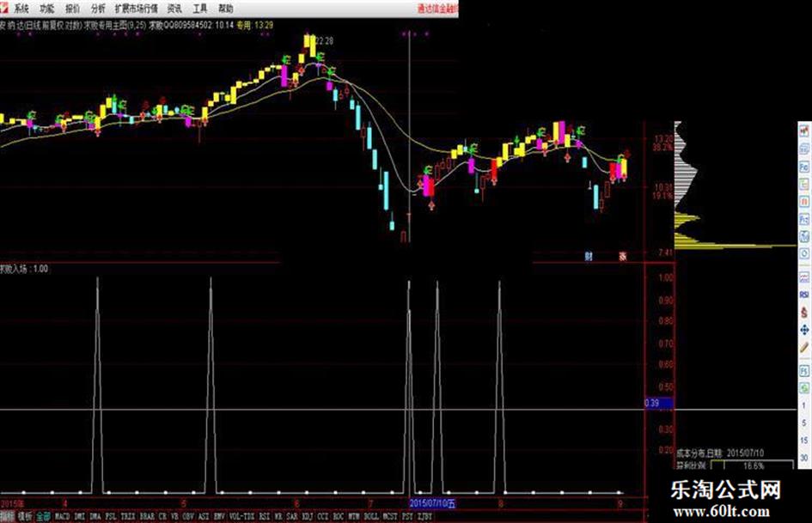
Task: Select the ZJBY indicator tab
Action: coord(424,516)
